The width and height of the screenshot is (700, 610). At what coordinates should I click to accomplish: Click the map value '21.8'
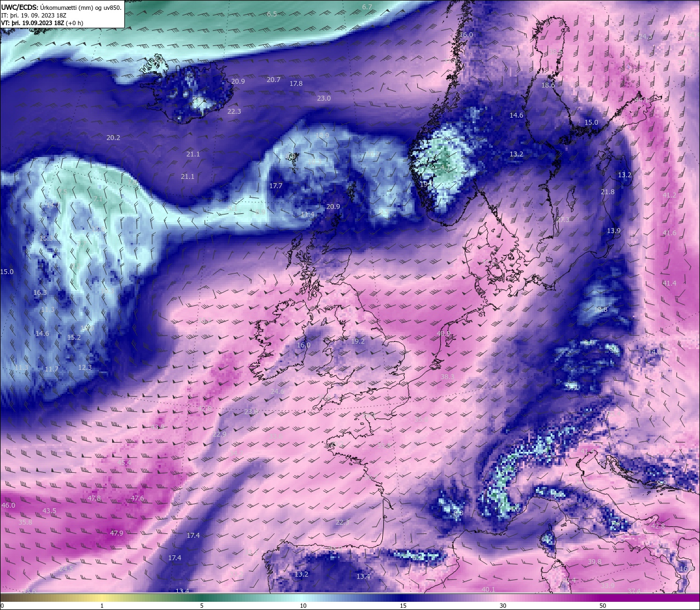click(x=608, y=192)
